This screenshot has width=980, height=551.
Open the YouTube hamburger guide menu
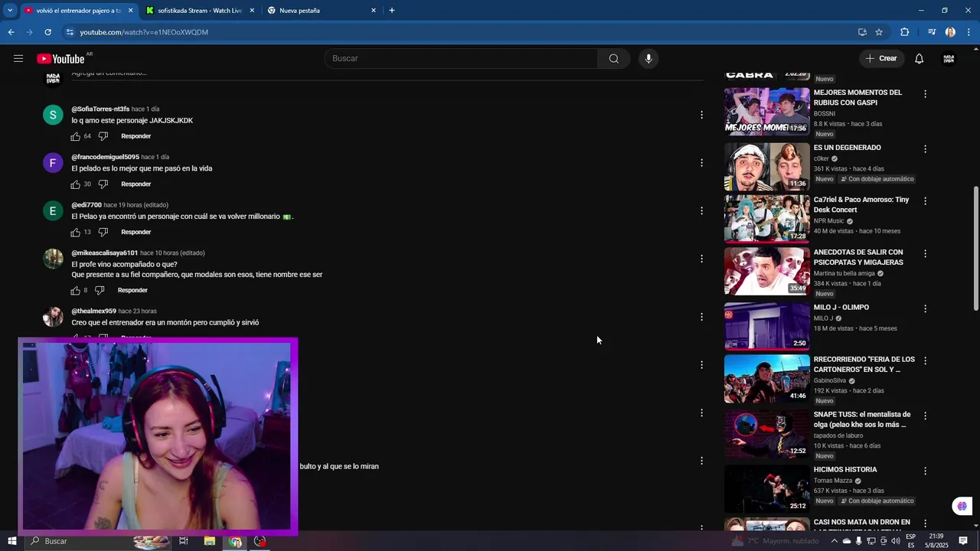[x=18, y=58]
